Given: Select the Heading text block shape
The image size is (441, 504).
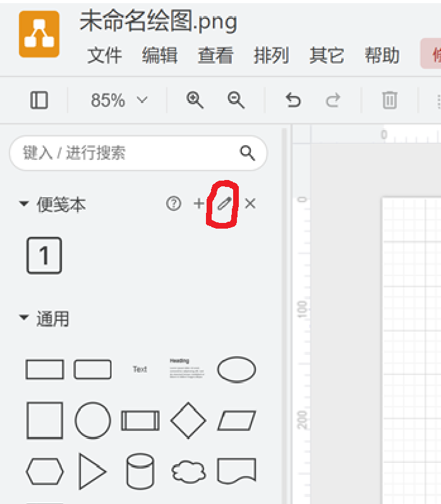Looking at the screenshot, I should pyautogui.click(x=187, y=368).
